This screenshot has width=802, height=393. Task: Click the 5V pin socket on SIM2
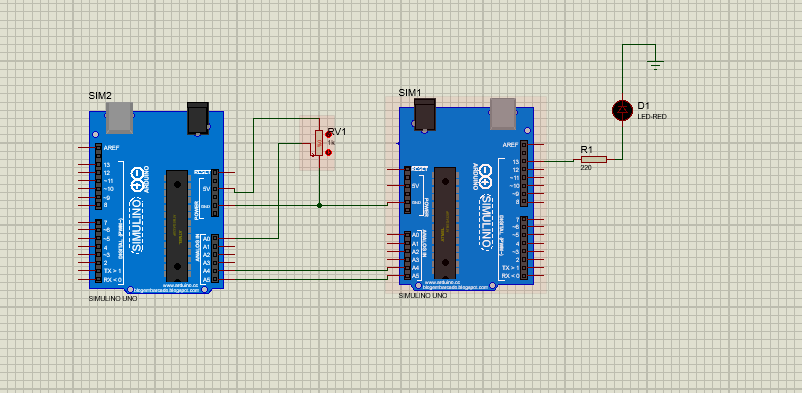pos(215,189)
